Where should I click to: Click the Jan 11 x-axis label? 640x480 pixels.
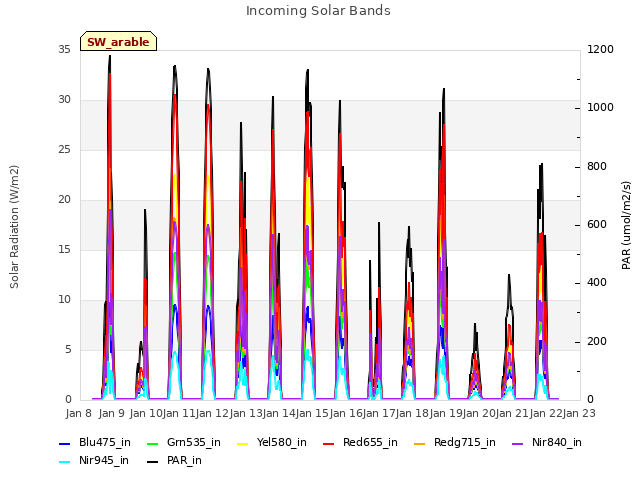coord(179,413)
